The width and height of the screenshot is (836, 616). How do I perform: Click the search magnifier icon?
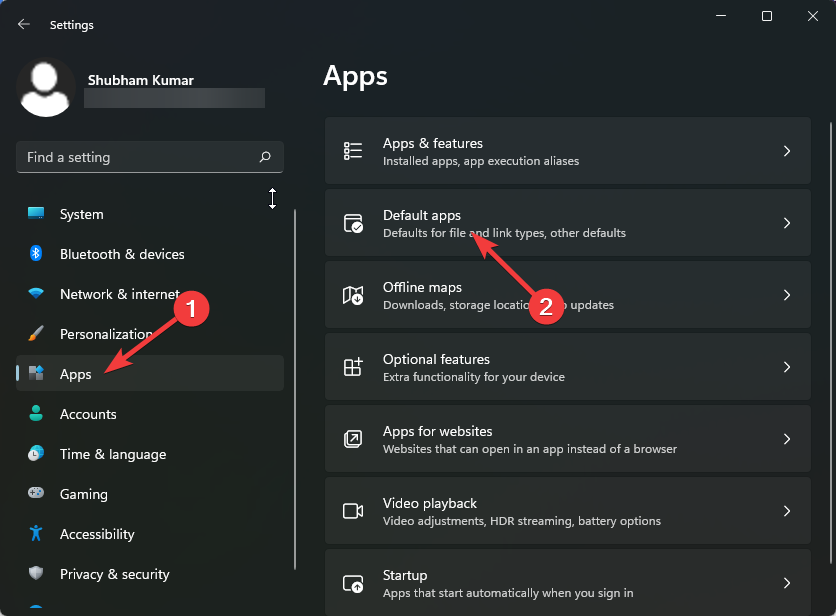tap(265, 157)
